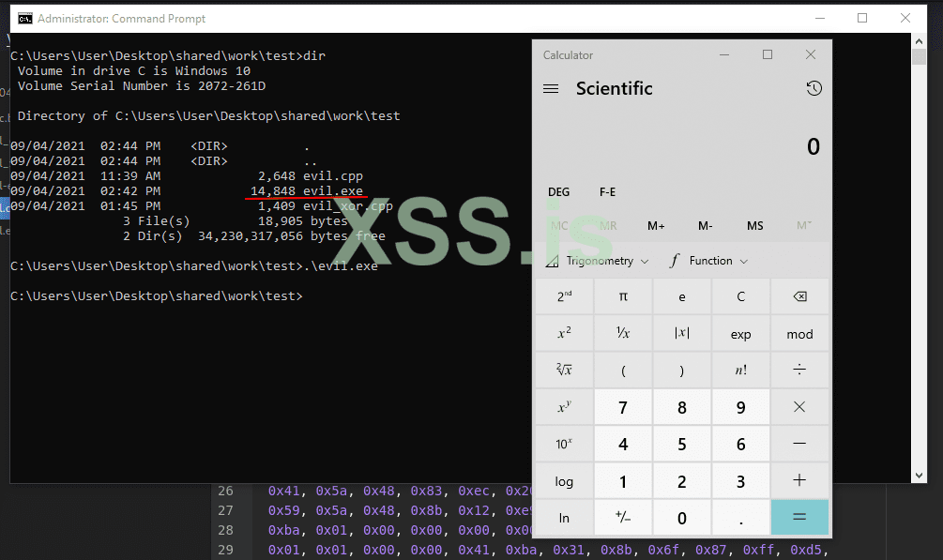943x560 pixels.
Task: Click the .\evil.exe command line text
Action: click(341, 265)
